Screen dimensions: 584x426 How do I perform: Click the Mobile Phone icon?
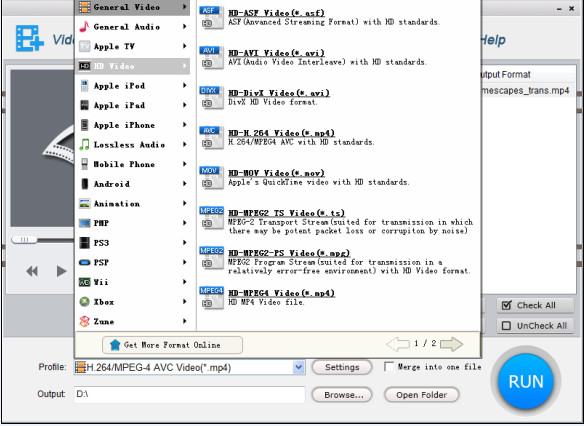(x=85, y=164)
